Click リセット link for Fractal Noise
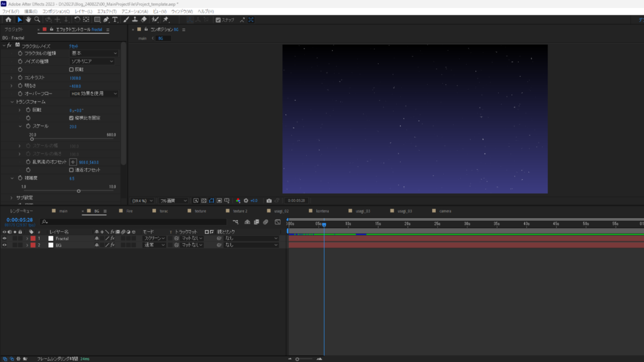The height and width of the screenshot is (362, 644). tap(75, 46)
